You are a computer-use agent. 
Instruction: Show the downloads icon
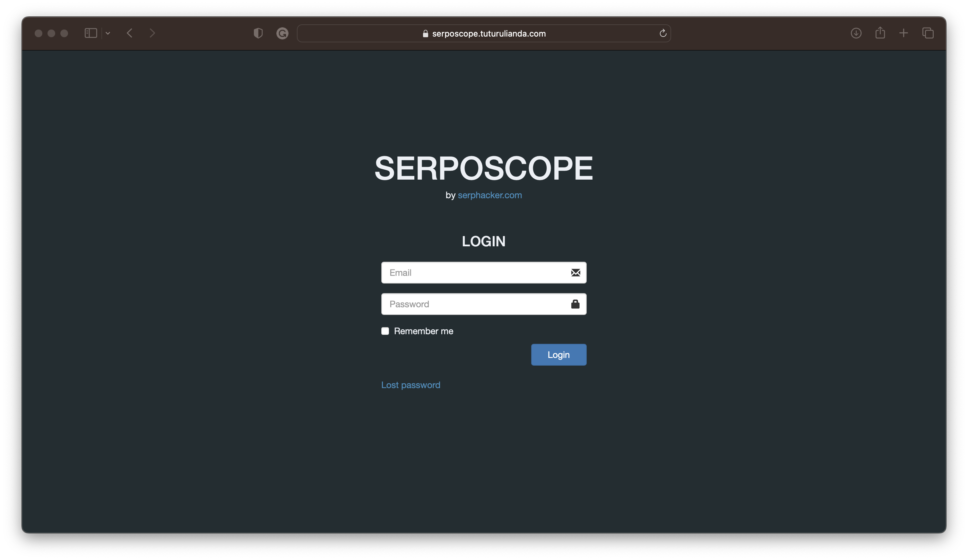click(x=856, y=33)
